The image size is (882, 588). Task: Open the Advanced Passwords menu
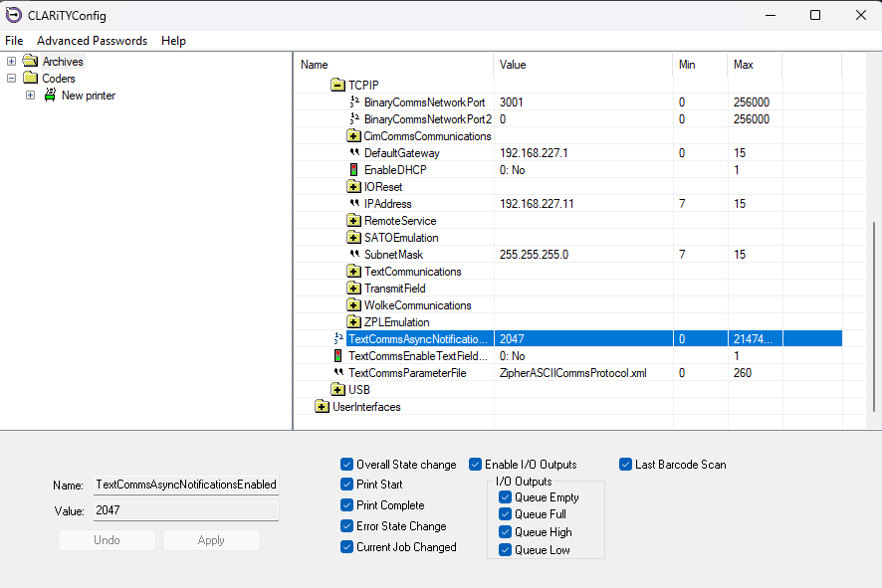pyautogui.click(x=92, y=41)
